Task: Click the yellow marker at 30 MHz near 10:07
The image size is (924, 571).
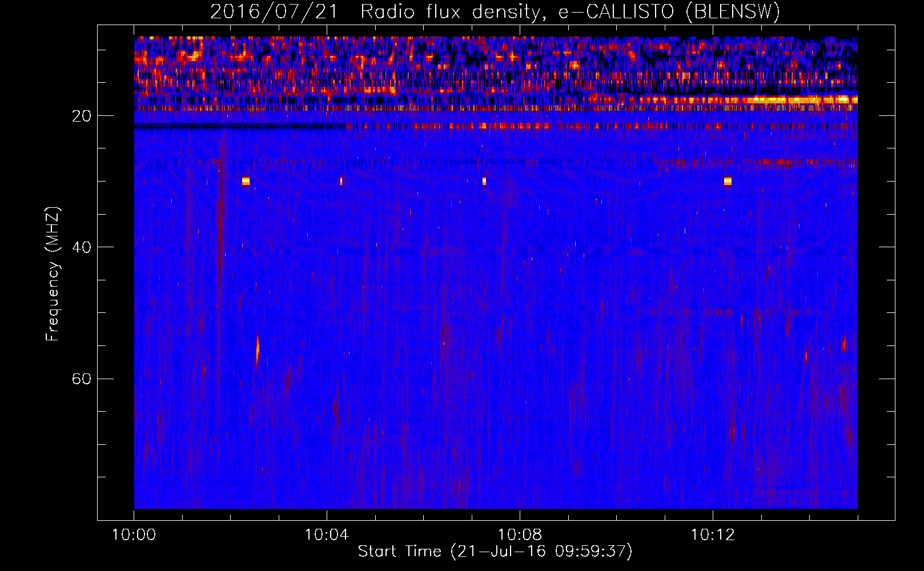Action: coord(484,181)
